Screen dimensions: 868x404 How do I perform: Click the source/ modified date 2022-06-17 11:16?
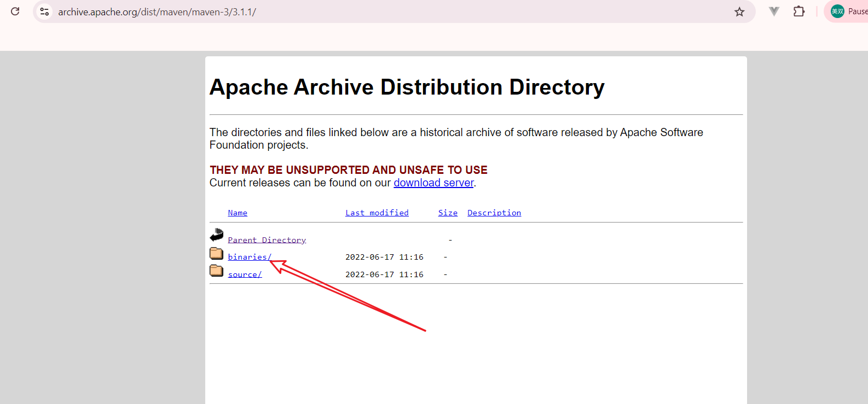[384, 274]
